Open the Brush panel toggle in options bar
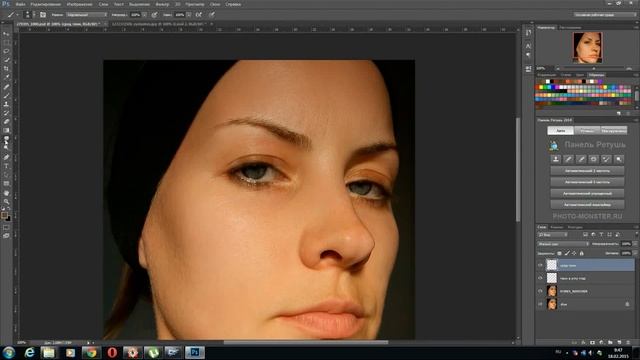Screen dimensions: 640x360 tap(43, 15)
